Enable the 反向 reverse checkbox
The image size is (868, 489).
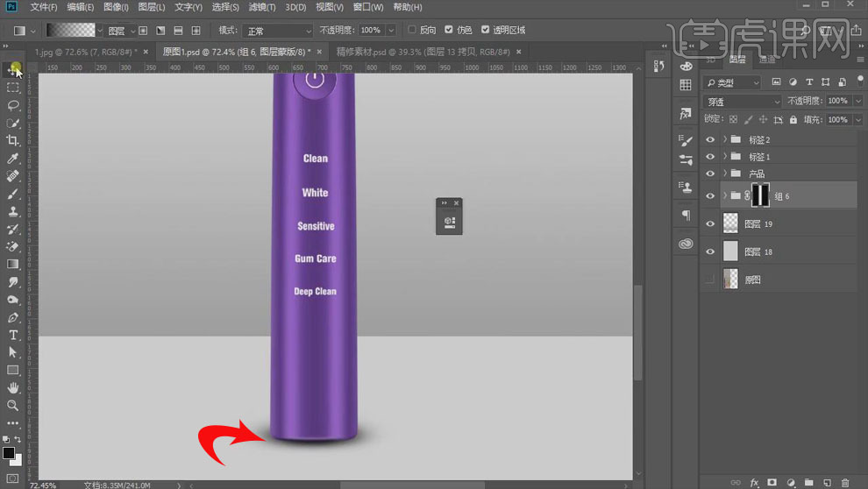413,30
